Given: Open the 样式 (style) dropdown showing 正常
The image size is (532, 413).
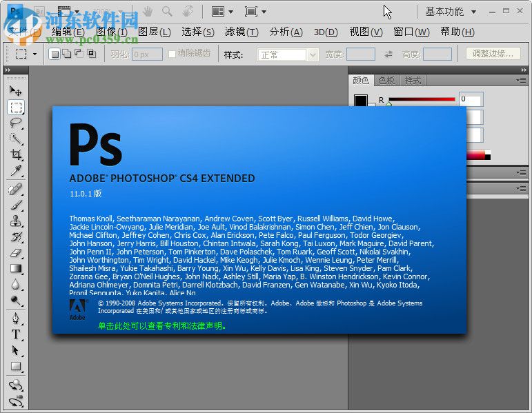Looking at the screenshot, I should tap(288, 54).
